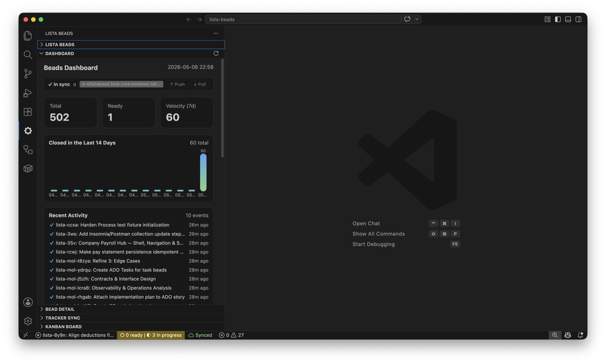Expand the TRACKER SYNC section

131,318
